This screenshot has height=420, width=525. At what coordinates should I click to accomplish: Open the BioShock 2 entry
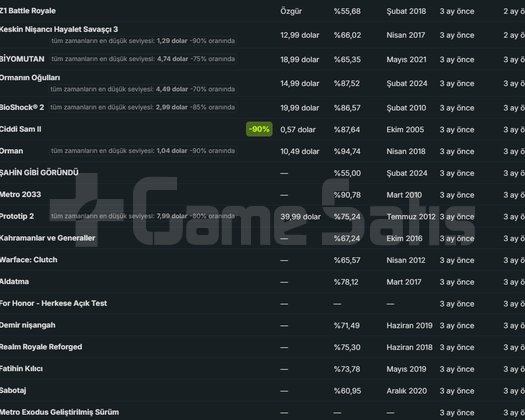tap(22, 107)
